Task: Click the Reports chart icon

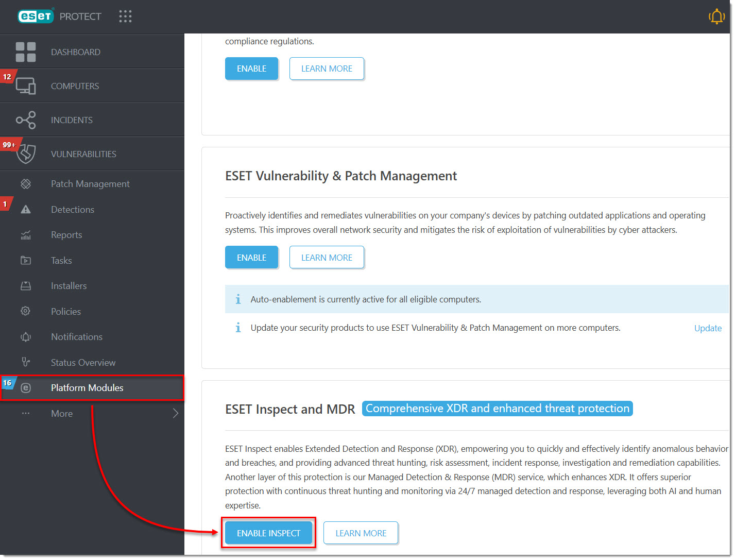Action: (x=26, y=235)
